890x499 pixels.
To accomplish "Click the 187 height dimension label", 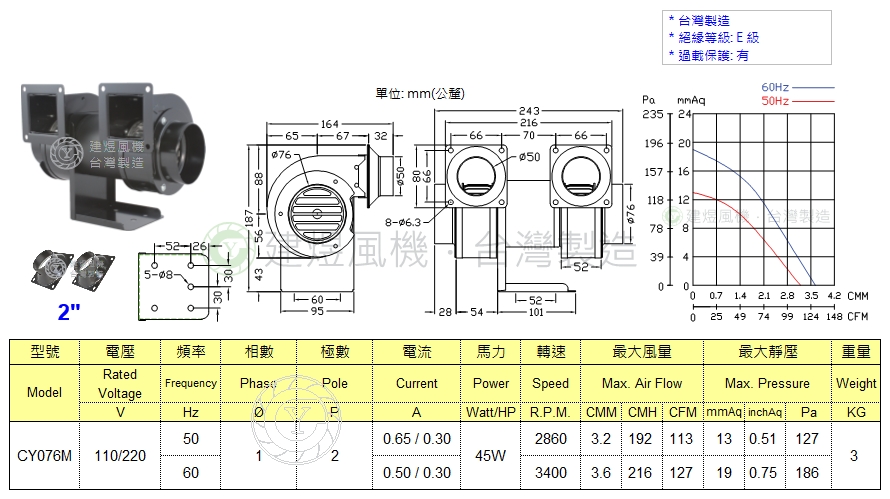I will (249, 217).
